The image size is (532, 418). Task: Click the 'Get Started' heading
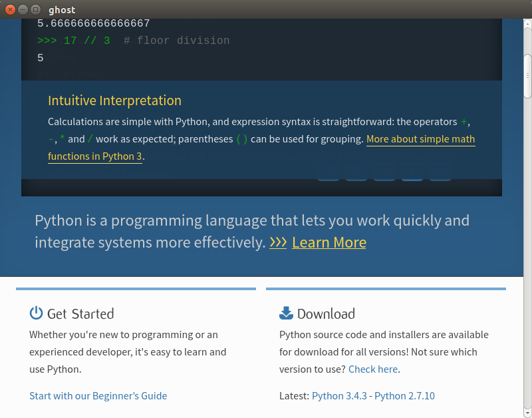(x=80, y=313)
